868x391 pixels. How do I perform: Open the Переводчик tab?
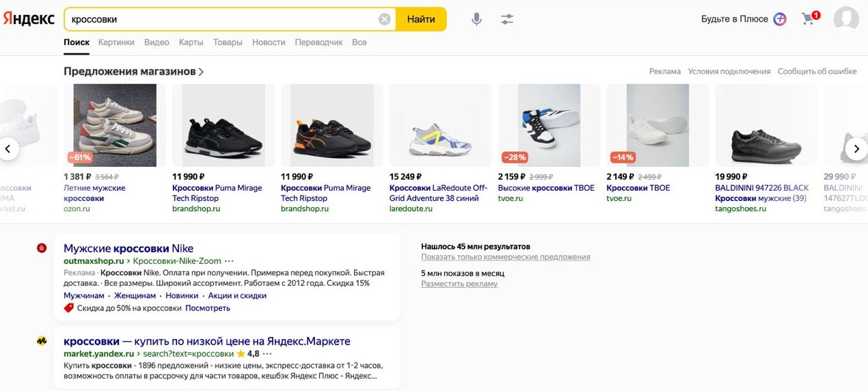tap(318, 42)
